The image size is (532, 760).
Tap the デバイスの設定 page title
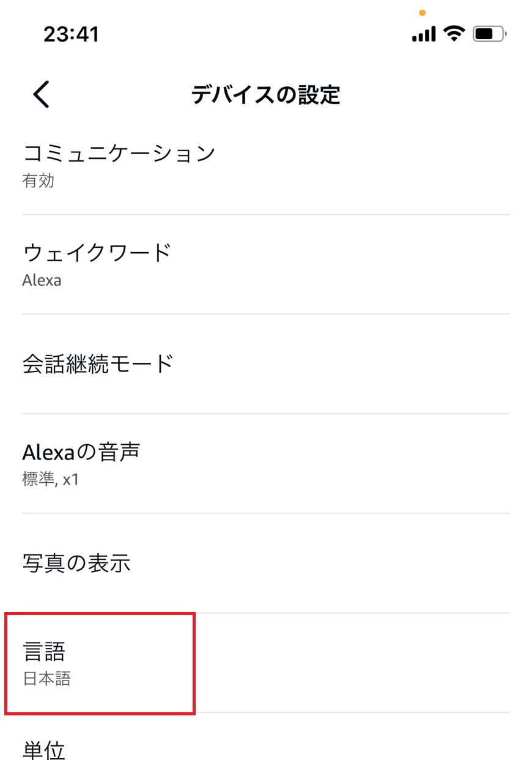[x=265, y=95]
